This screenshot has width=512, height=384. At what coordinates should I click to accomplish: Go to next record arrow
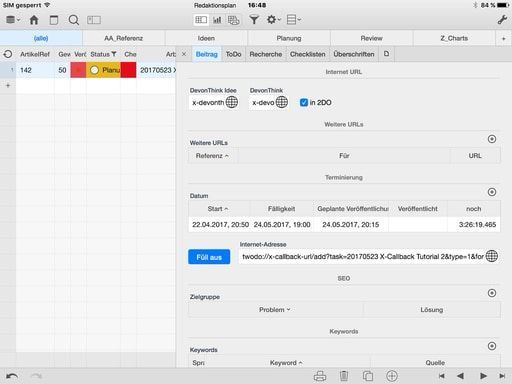[x=483, y=376]
